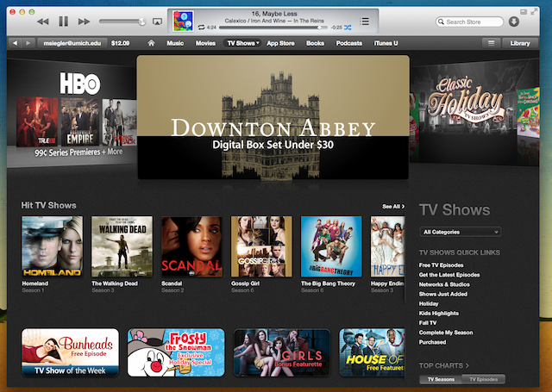Open the downloads arrow icon
This screenshot has height=392, width=552.
[514, 22]
